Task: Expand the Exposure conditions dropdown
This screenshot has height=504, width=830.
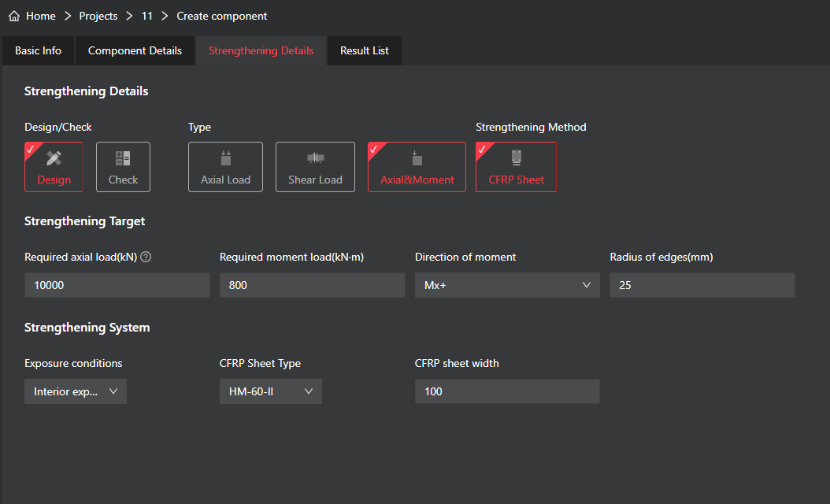Action: 76,391
